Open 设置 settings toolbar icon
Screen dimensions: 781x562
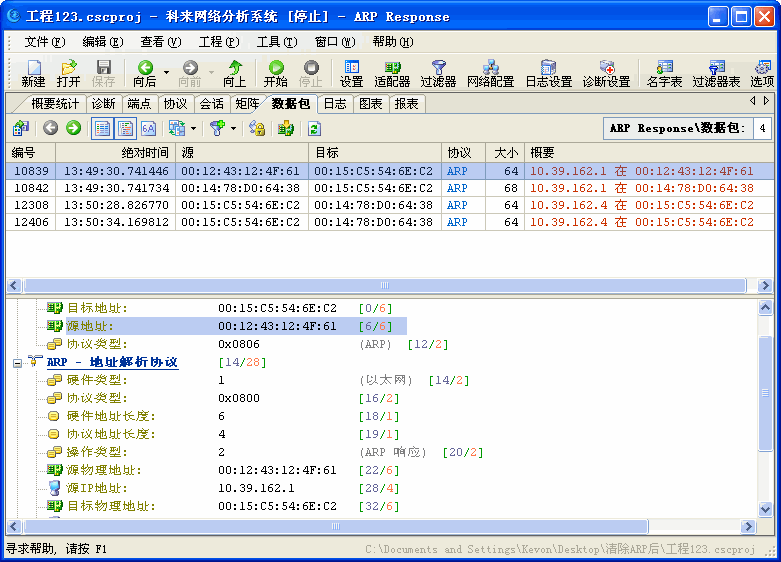point(352,73)
